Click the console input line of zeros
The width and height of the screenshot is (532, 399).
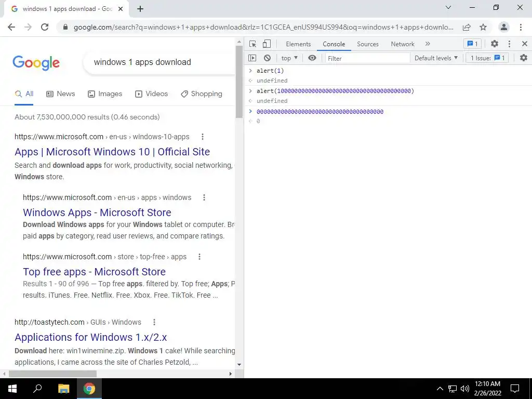tap(320, 112)
